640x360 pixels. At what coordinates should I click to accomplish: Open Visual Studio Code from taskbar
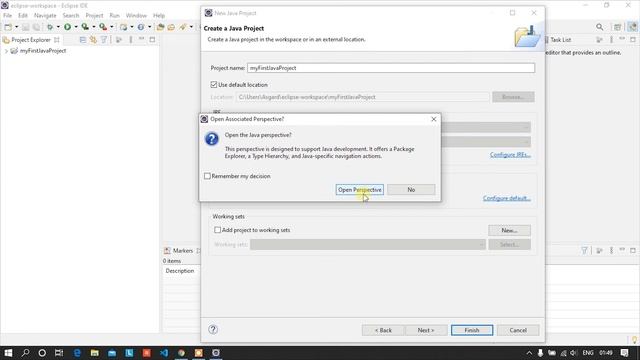[x=164, y=353]
